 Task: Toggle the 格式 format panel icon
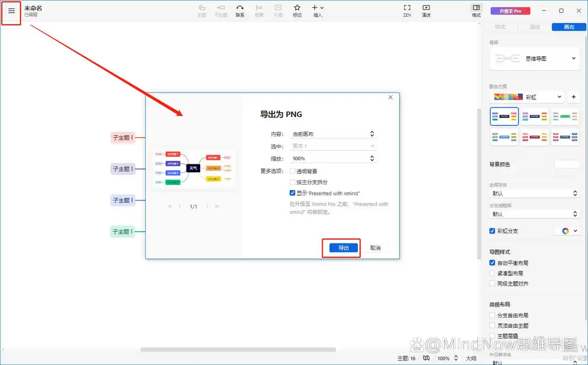476,10
